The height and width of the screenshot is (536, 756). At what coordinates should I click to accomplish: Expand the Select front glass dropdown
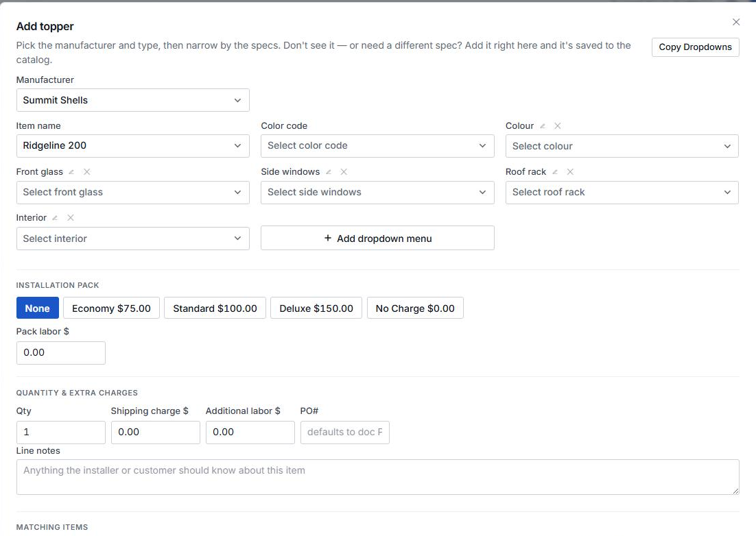click(x=133, y=192)
